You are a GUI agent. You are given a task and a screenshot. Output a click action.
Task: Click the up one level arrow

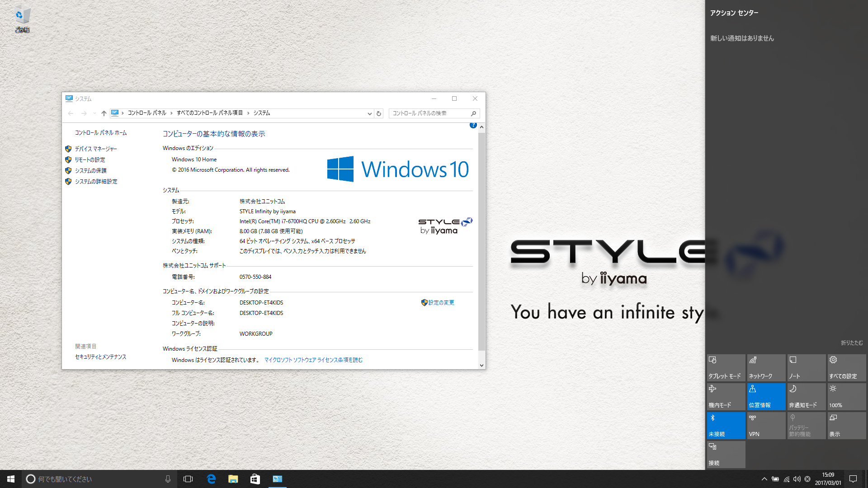(x=104, y=113)
